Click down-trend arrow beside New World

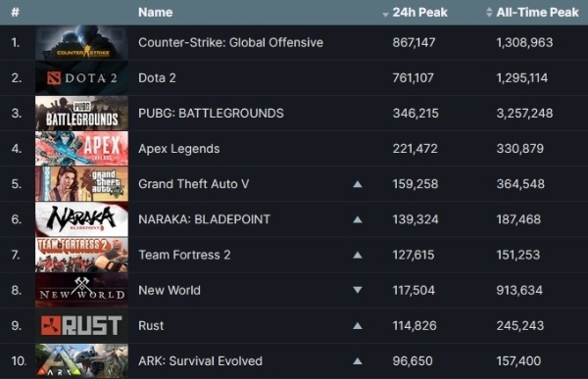coord(358,290)
